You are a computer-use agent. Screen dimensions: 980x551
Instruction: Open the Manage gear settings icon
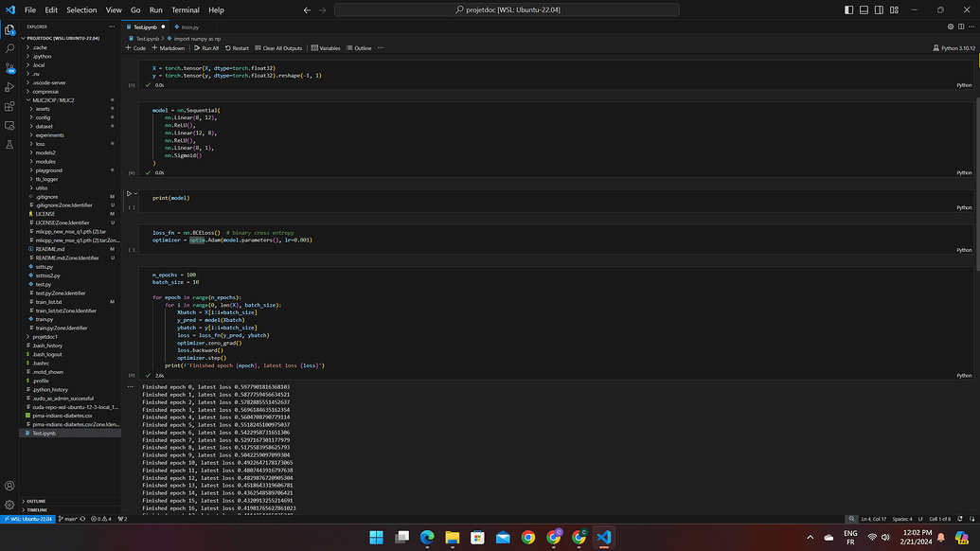click(x=9, y=505)
